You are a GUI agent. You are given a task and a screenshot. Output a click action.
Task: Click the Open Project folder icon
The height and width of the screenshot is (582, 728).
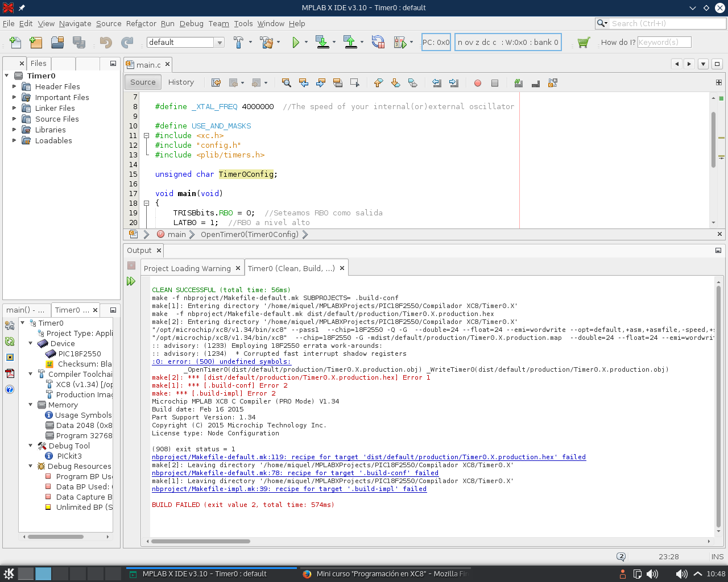pos(57,43)
